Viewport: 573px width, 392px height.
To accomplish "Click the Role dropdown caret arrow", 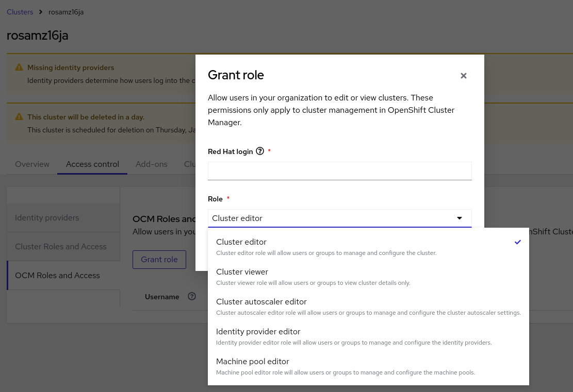I will 460,218.
